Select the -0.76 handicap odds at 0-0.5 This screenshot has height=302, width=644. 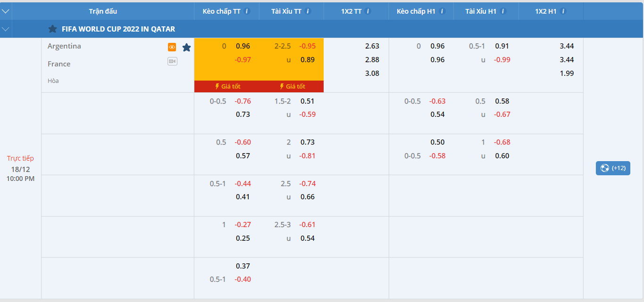click(243, 101)
